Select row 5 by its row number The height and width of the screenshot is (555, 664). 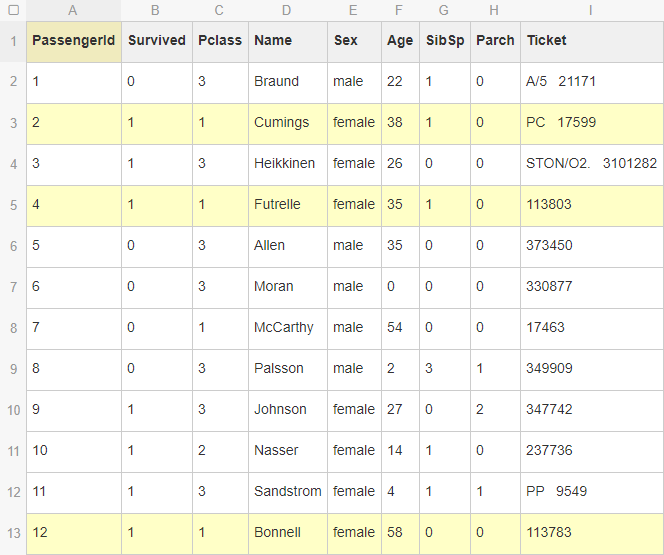point(13,205)
